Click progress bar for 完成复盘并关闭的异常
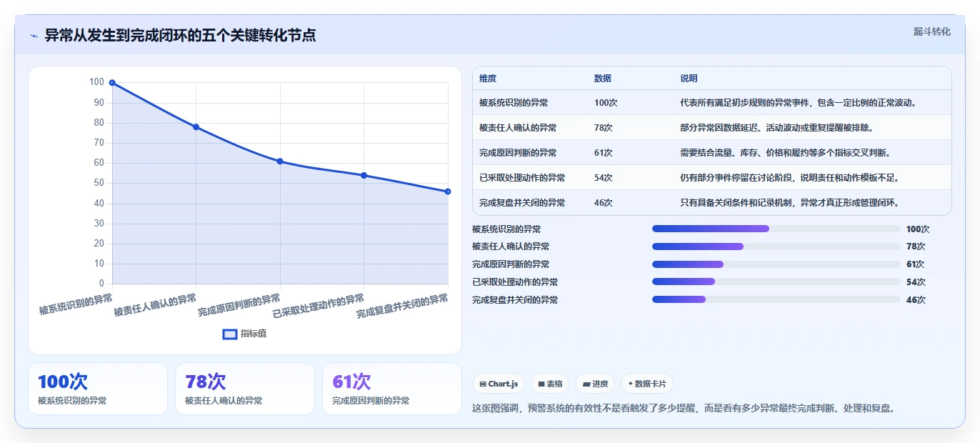 (776, 299)
